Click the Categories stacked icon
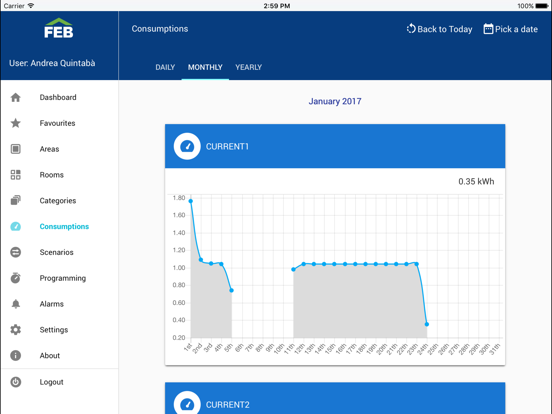 [x=15, y=200]
